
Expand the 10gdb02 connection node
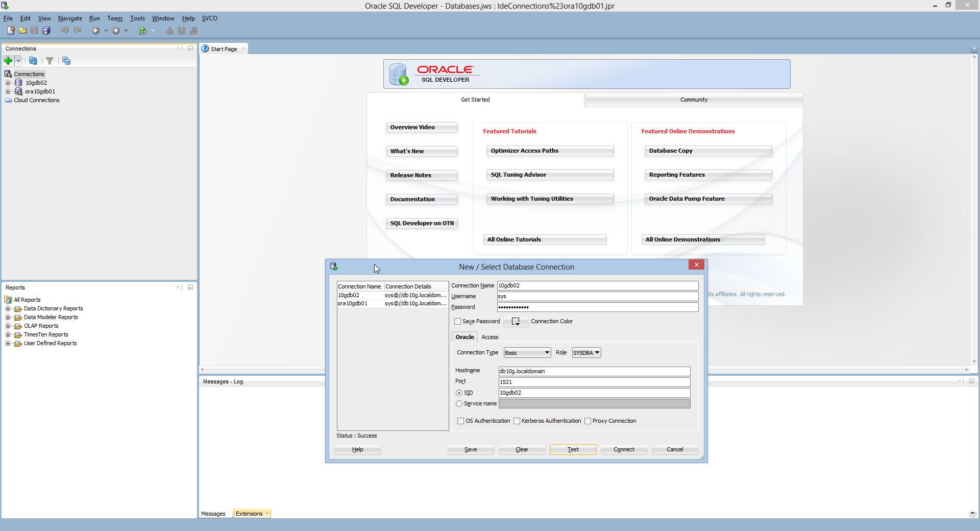[x=8, y=83]
